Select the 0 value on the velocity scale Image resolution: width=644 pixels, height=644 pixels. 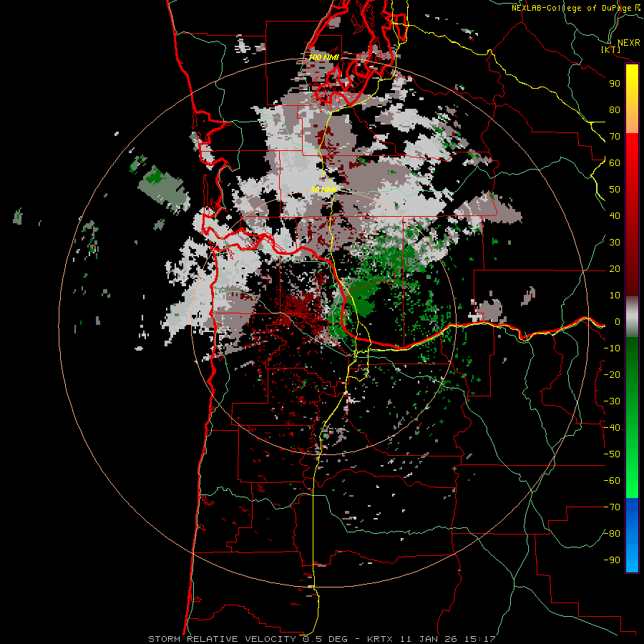click(x=618, y=322)
